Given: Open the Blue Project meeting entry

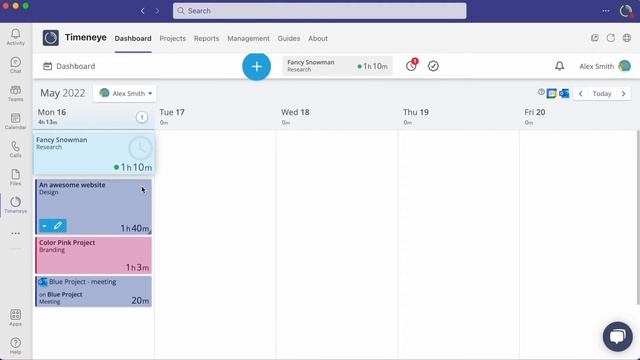Looking at the screenshot, I should click(x=93, y=291).
